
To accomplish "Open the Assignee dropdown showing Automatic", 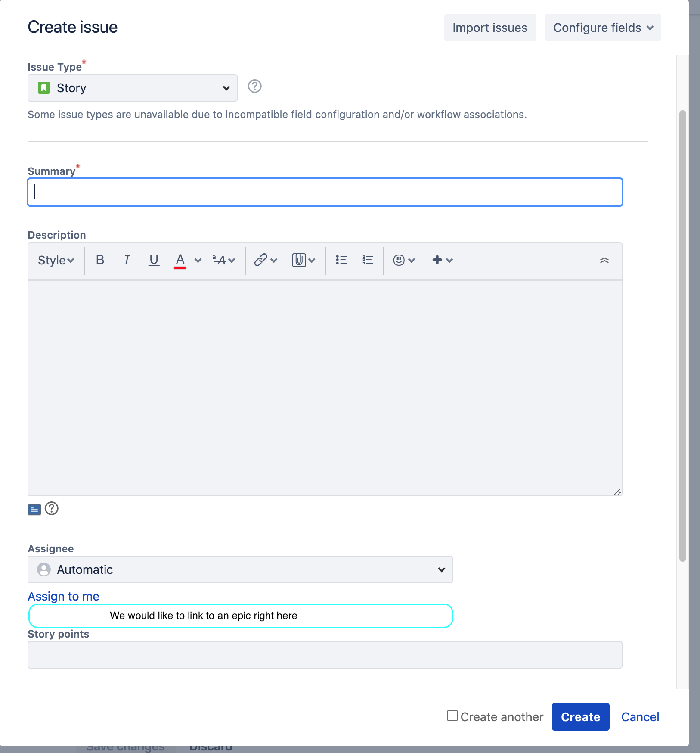I will tap(240, 569).
